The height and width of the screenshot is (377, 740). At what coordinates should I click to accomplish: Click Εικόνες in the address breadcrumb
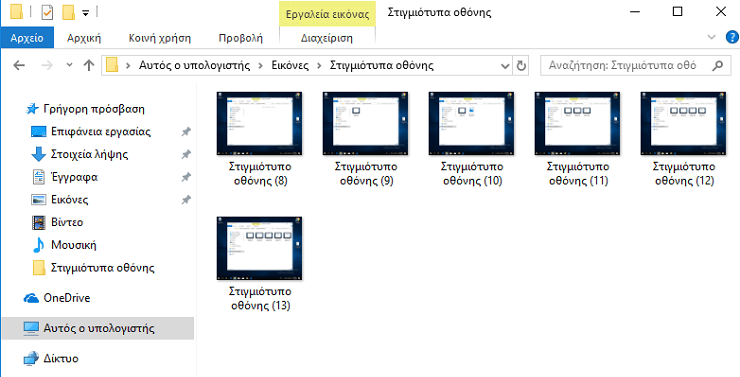tap(290, 66)
